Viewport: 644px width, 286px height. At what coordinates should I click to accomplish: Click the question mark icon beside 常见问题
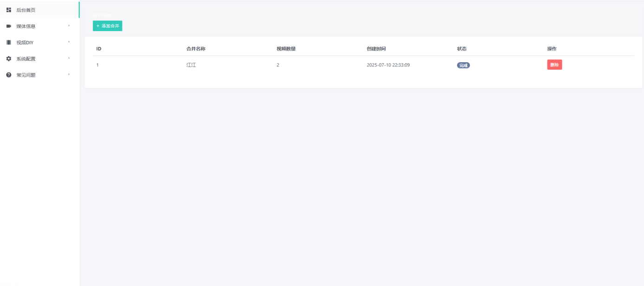tap(8, 75)
